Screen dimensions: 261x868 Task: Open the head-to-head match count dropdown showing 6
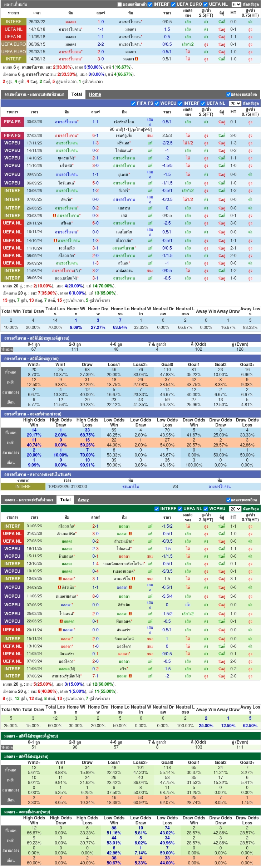click(236, 4)
